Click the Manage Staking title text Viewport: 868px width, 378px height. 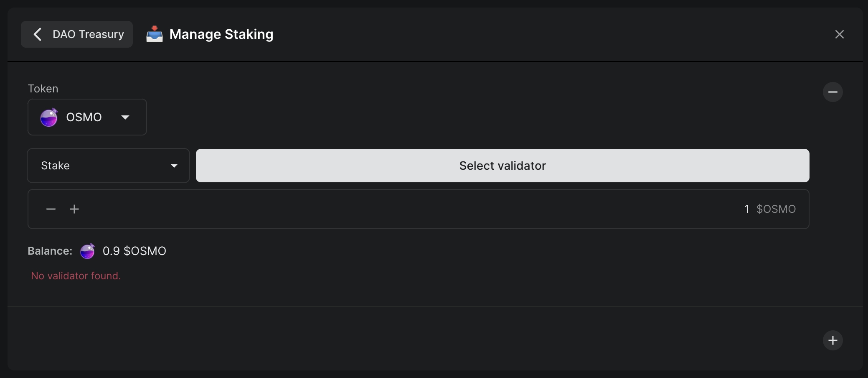221,34
